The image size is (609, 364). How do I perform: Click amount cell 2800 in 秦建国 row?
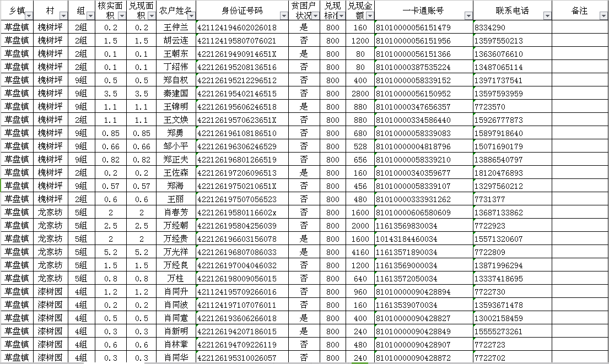tap(360, 94)
